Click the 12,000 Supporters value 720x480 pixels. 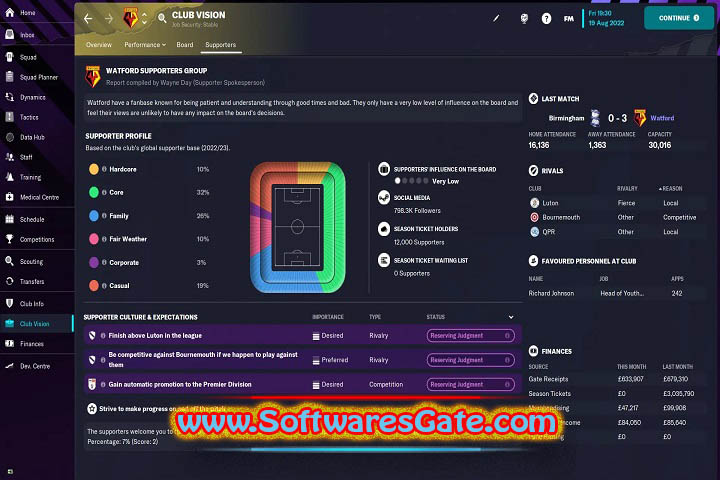coord(419,242)
